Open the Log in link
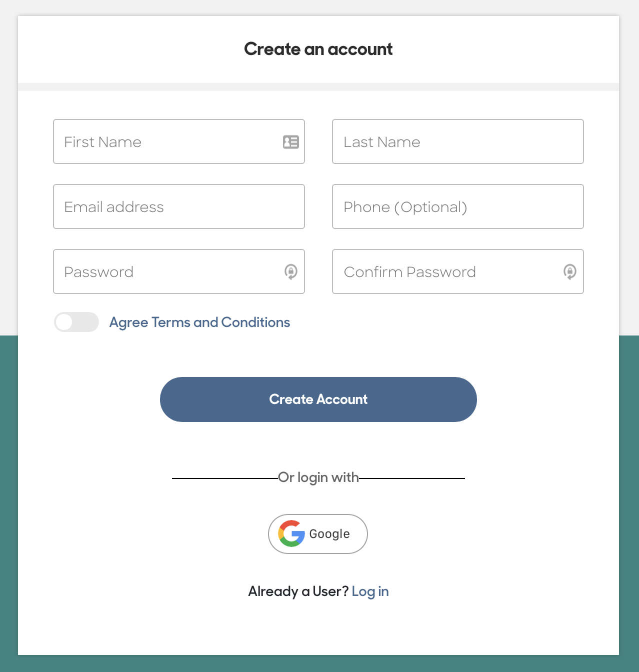 click(x=370, y=591)
